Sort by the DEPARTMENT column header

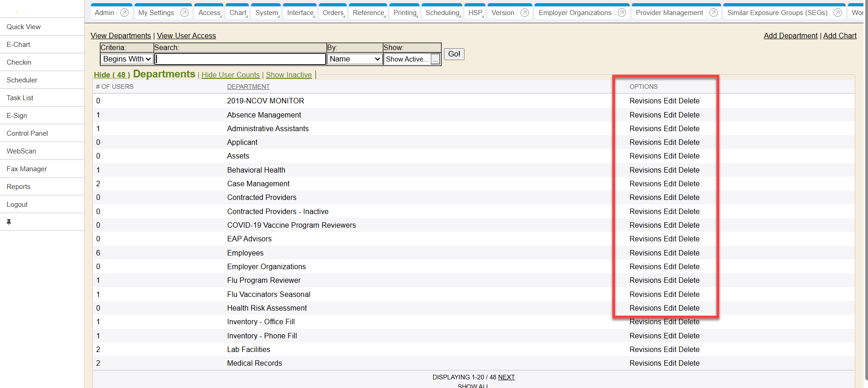click(248, 87)
